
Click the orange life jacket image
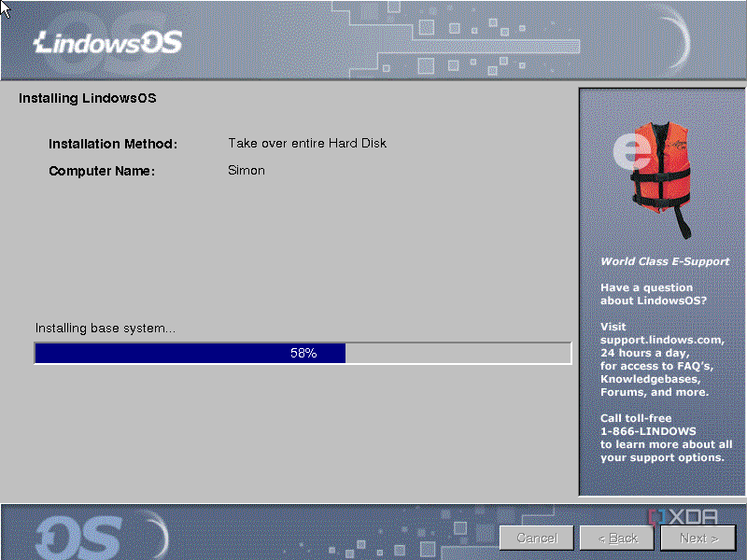[x=660, y=178]
